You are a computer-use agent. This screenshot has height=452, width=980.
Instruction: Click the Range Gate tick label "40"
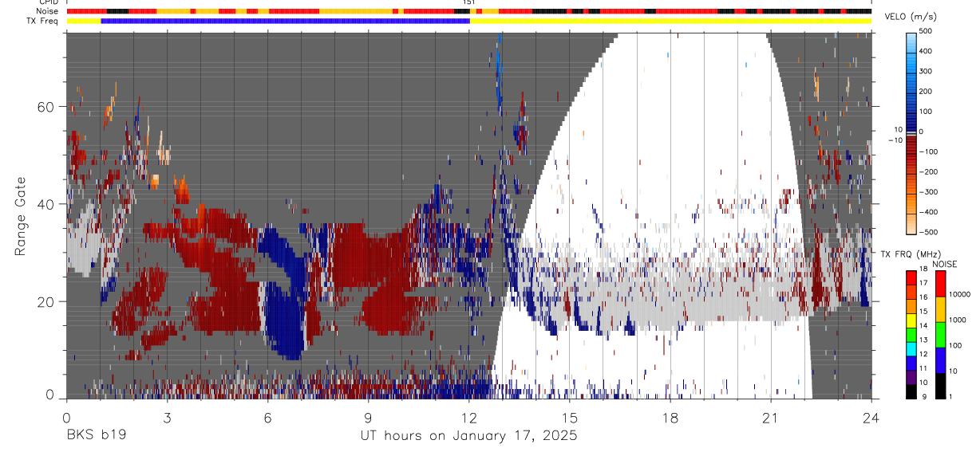(x=47, y=204)
